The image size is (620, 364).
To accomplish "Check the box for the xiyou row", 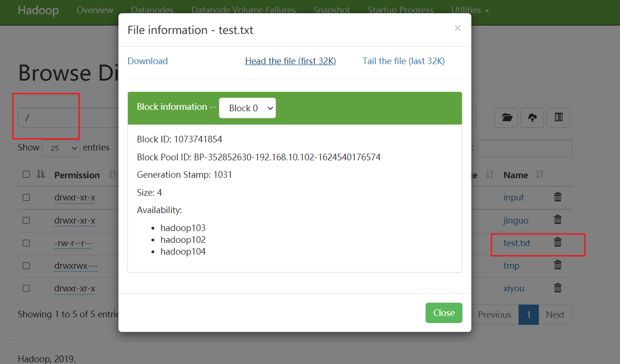I will coord(26,288).
